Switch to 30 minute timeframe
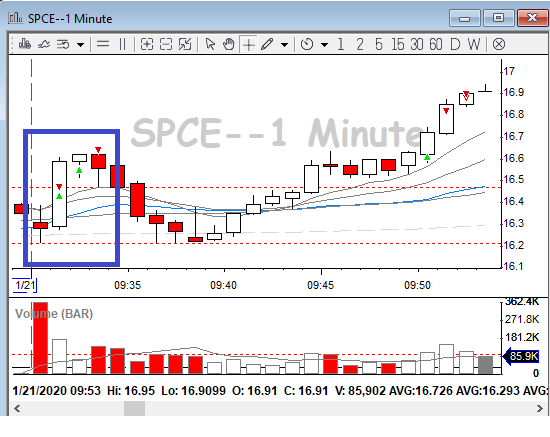Screen dimensions: 550x437 [x=417, y=45]
